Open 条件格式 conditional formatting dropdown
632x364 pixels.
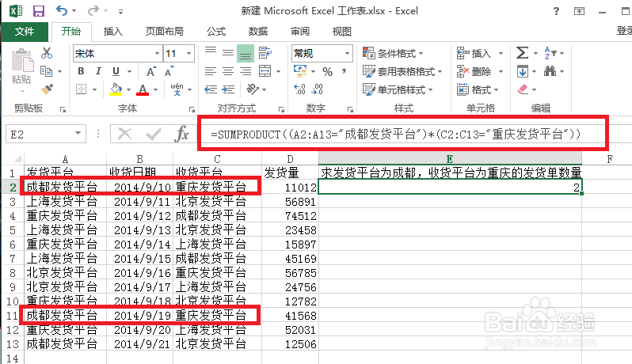click(393, 53)
